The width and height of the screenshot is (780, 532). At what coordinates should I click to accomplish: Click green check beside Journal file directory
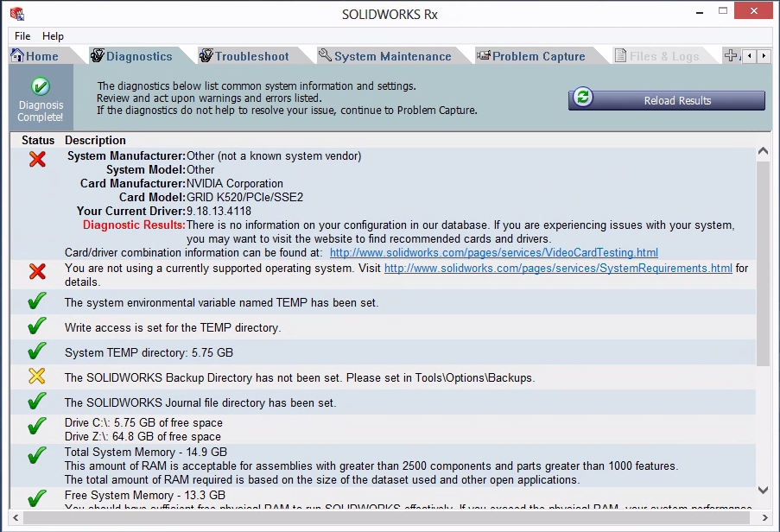point(37,401)
